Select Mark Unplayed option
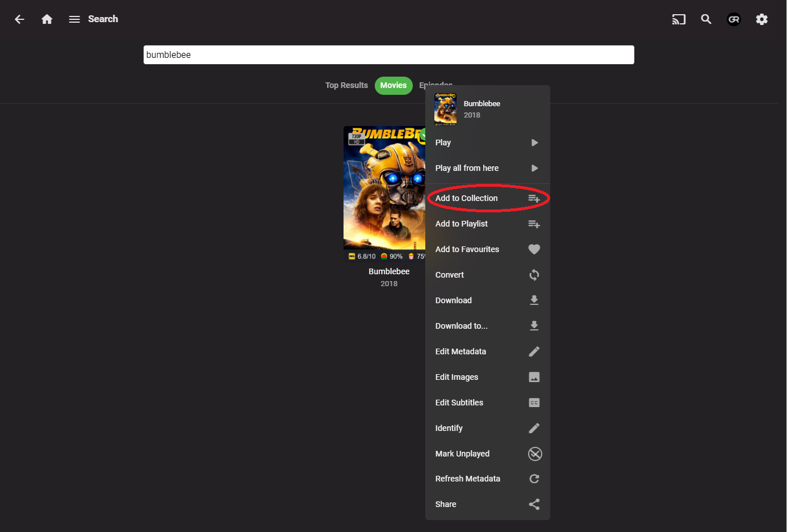 pos(488,454)
